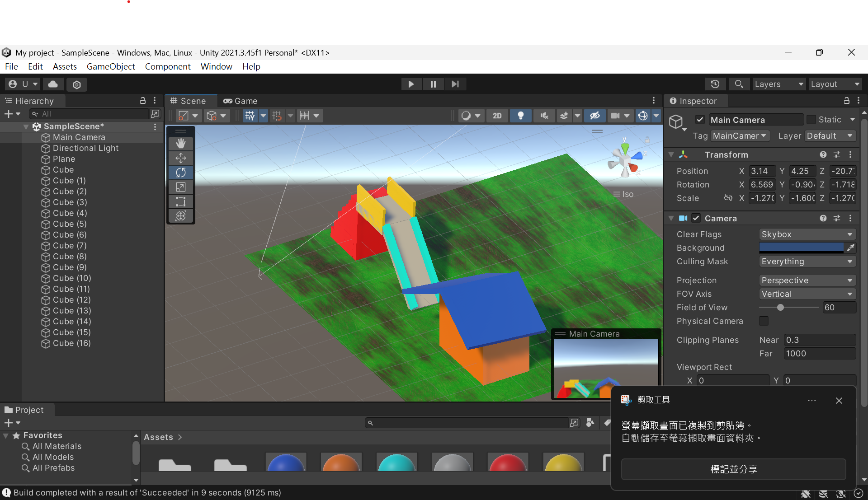The height and width of the screenshot is (500, 868).
Task: Select the Rect tool in scene toolbar
Action: pyautogui.click(x=181, y=201)
